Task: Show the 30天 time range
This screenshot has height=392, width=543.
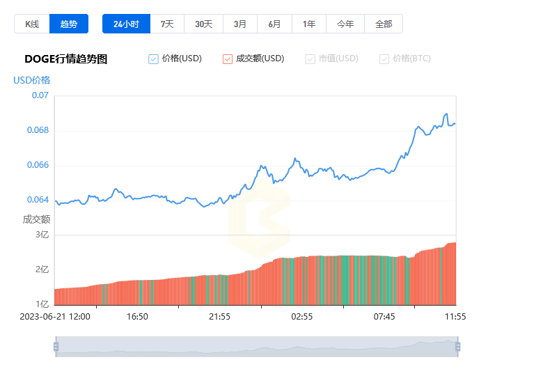Action: click(203, 24)
